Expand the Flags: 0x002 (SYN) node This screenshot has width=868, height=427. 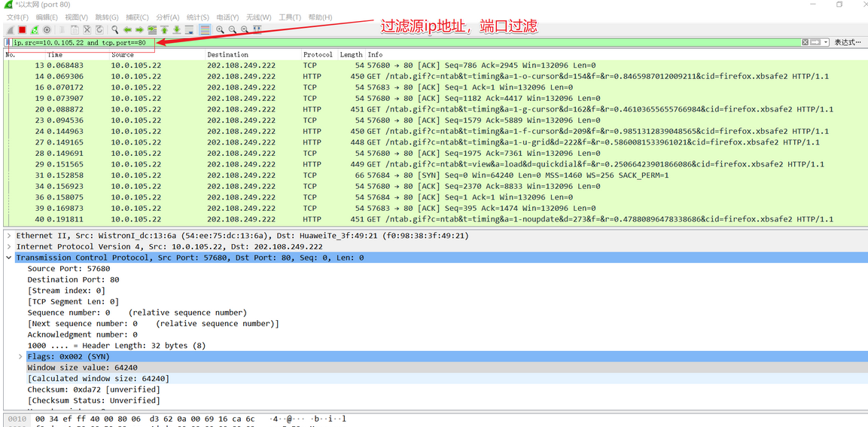pyautogui.click(x=20, y=357)
